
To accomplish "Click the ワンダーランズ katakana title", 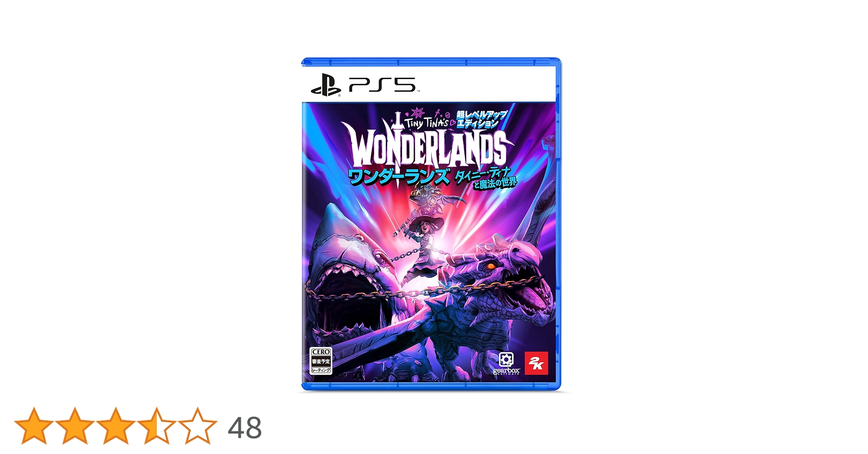I will click(399, 177).
